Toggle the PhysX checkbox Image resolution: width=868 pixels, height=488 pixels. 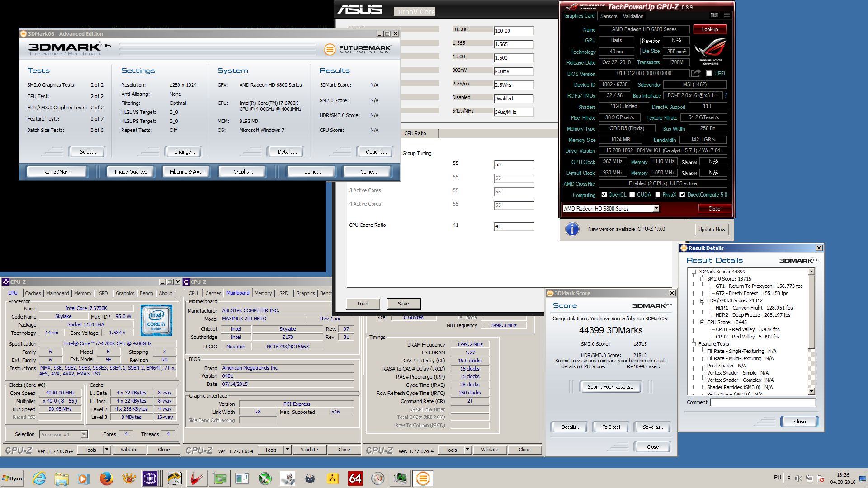coord(657,195)
